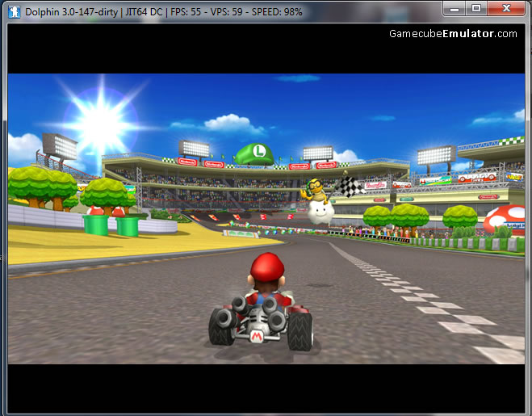
Task: Click the GamecubeEmulator.com watermark
Action: 453,33
